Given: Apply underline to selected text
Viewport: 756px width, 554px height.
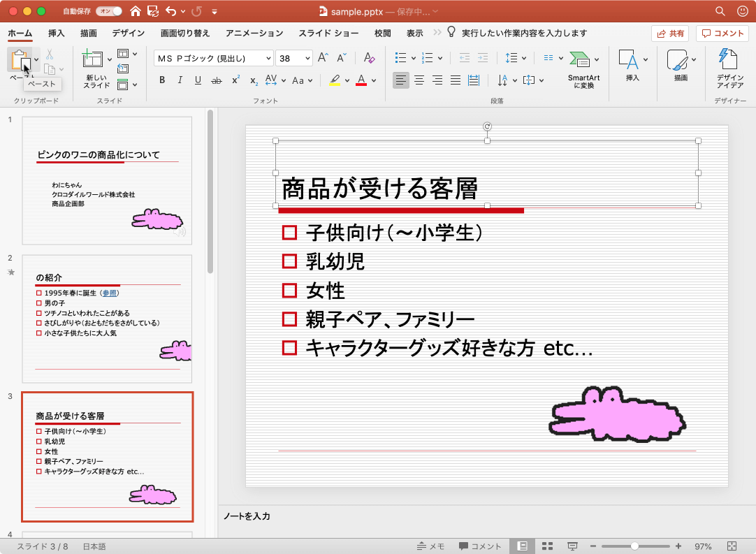Looking at the screenshot, I should [x=198, y=80].
